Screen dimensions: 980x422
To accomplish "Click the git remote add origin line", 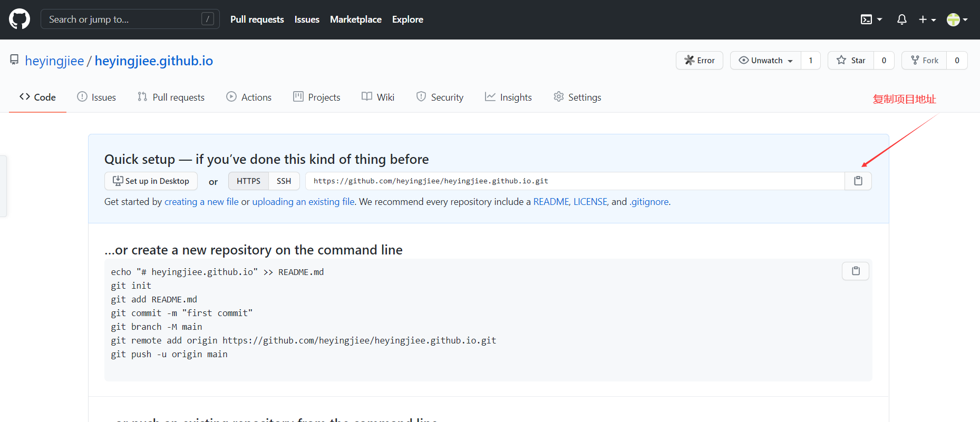I will pyautogui.click(x=303, y=340).
